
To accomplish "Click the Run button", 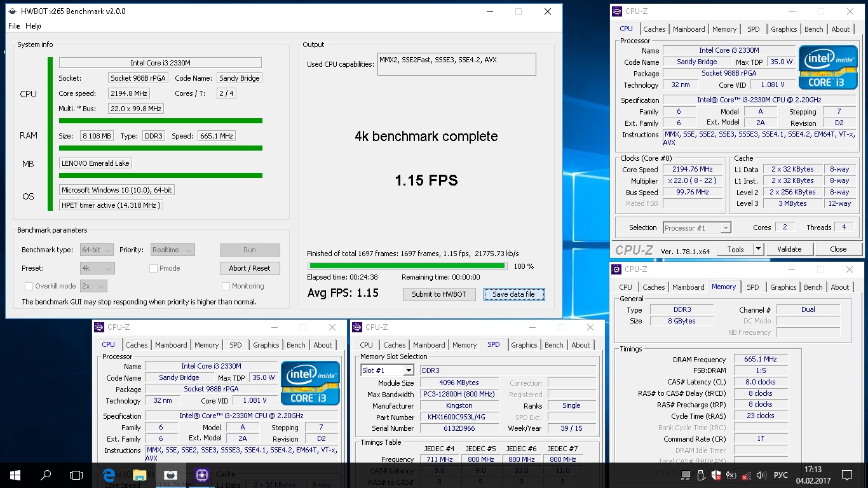I will [x=250, y=250].
